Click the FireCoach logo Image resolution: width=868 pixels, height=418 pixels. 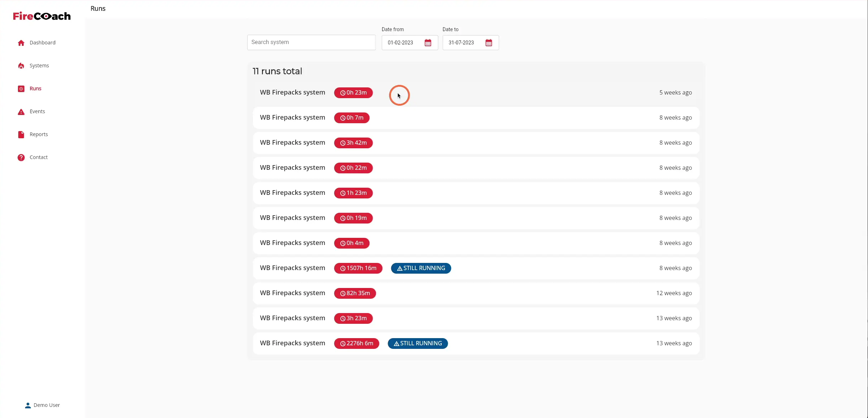click(42, 16)
